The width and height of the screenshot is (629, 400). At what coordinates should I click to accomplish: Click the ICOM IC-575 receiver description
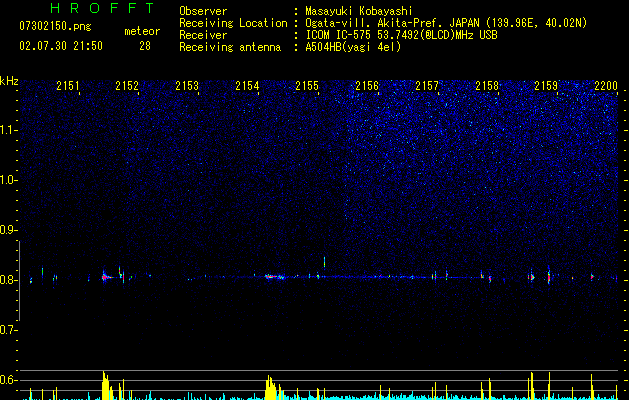(401, 35)
